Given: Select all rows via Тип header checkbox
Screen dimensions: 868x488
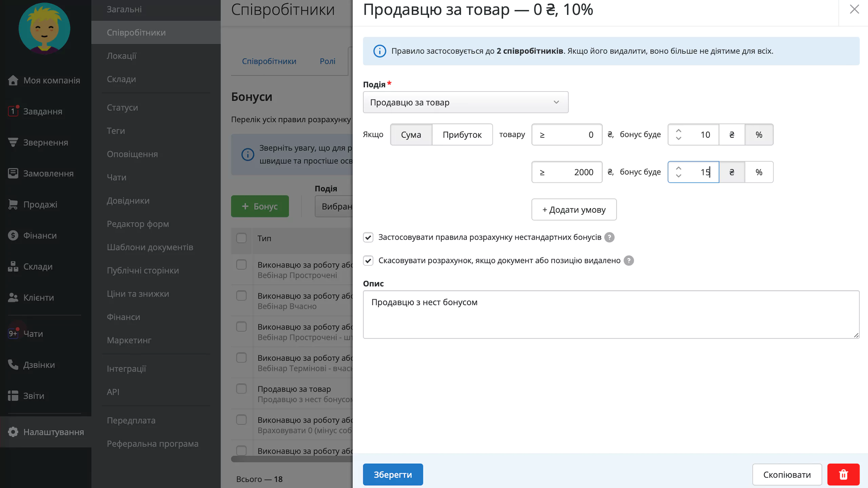Looking at the screenshot, I should click(x=241, y=238).
